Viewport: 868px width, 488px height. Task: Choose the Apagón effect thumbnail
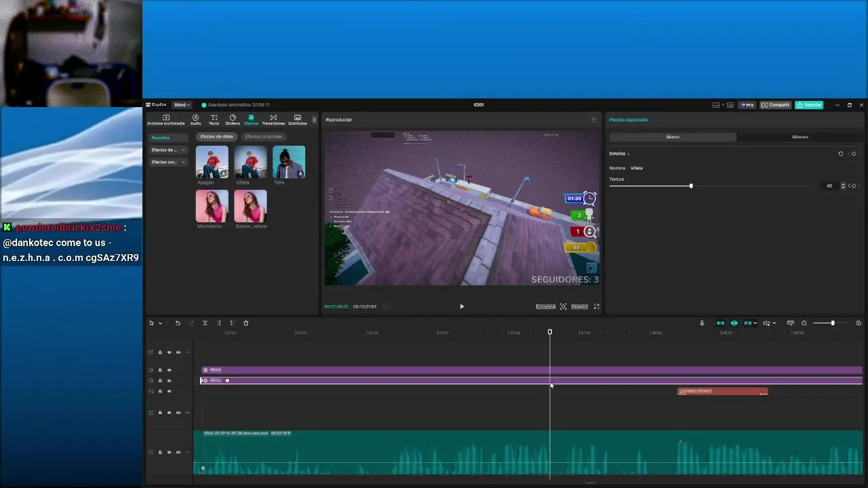[212, 162]
